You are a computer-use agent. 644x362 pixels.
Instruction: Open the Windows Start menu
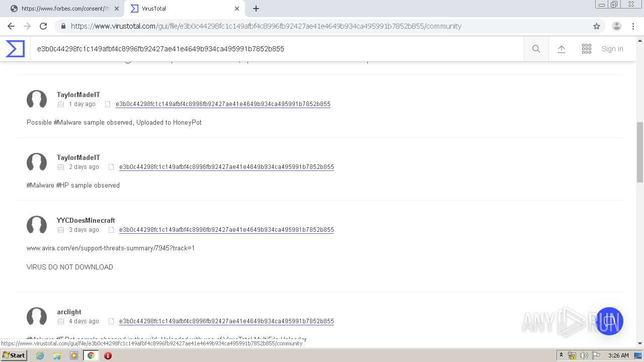coord(14,355)
